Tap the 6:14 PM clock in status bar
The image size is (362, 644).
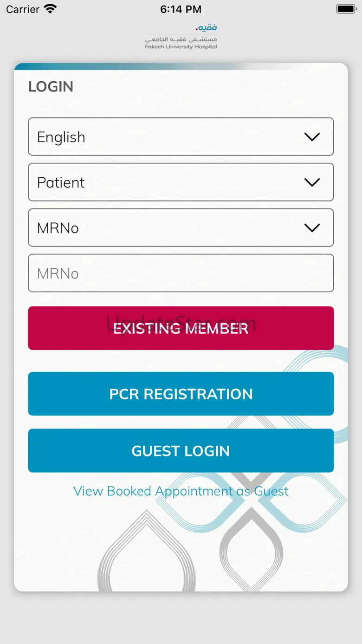click(x=181, y=9)
